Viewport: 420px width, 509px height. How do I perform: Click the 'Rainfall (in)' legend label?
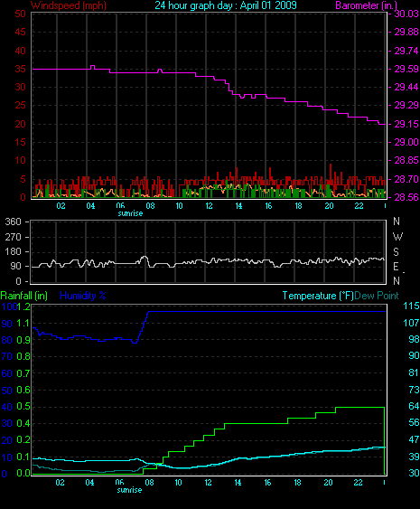click(24, 296)
